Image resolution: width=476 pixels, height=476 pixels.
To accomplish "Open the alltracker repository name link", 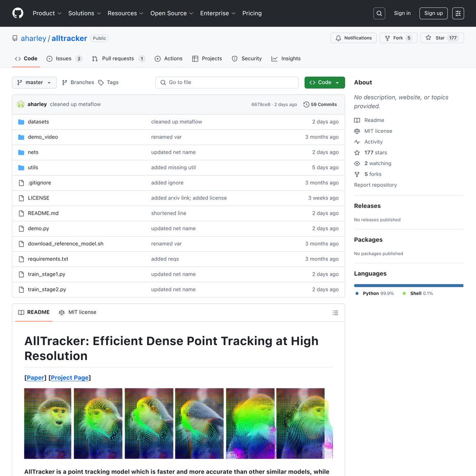I will 69,38.
